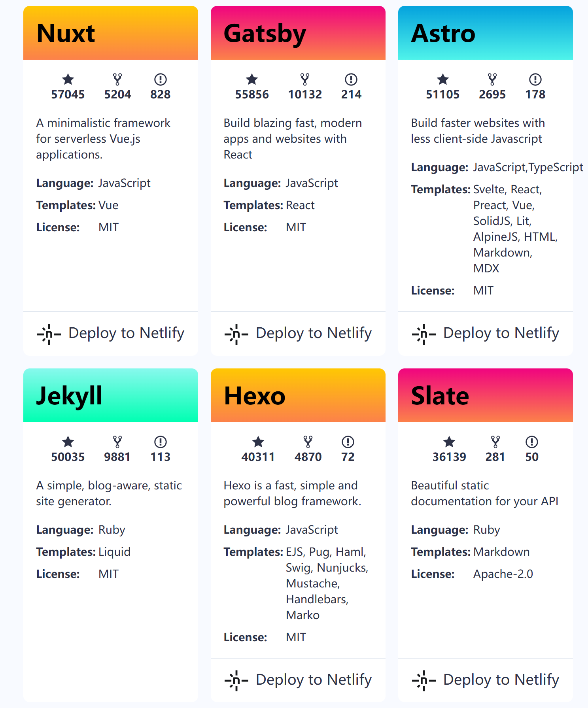Click the Netlify logo icon under Astro
The width and height of the screenshot is (588, 708).
423,334
